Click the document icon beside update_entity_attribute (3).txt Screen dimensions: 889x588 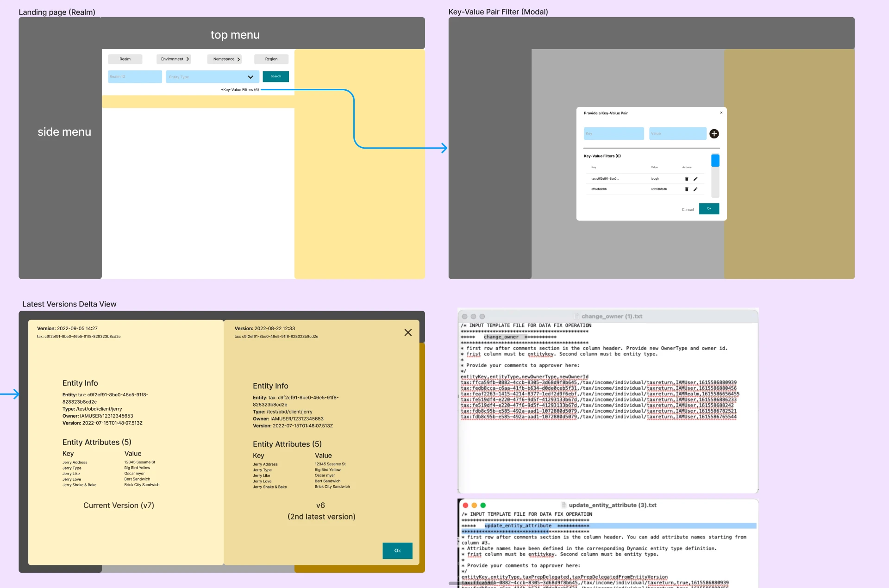coord(564,505)
